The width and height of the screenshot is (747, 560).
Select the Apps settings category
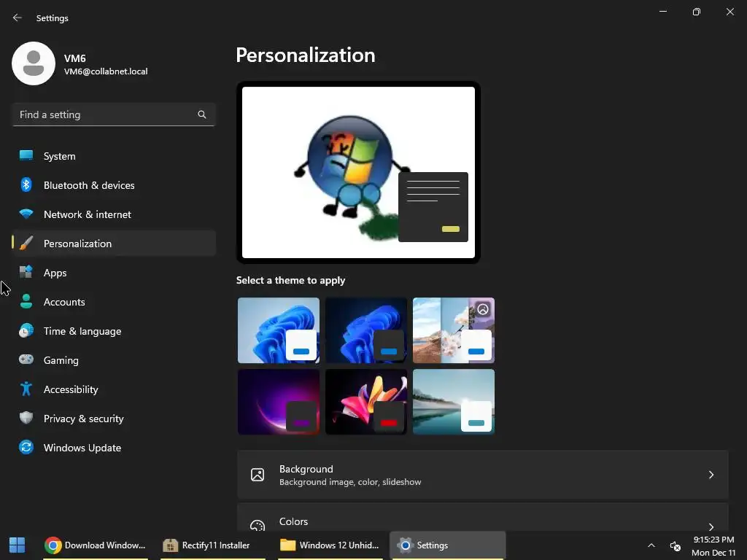pyautogui.click(x=114, y=273)
